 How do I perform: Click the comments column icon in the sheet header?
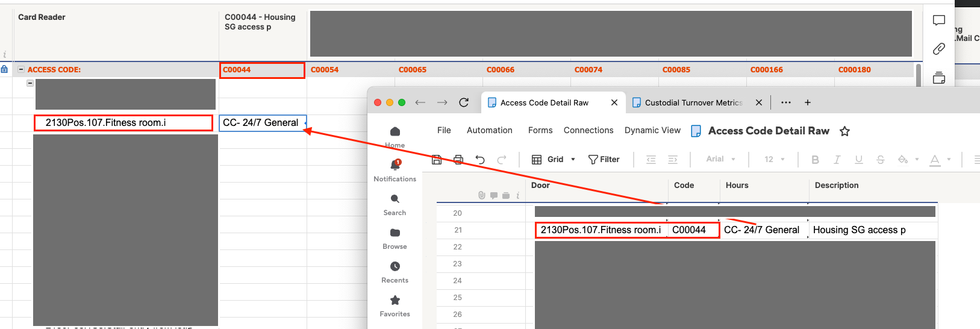[494, 195]
